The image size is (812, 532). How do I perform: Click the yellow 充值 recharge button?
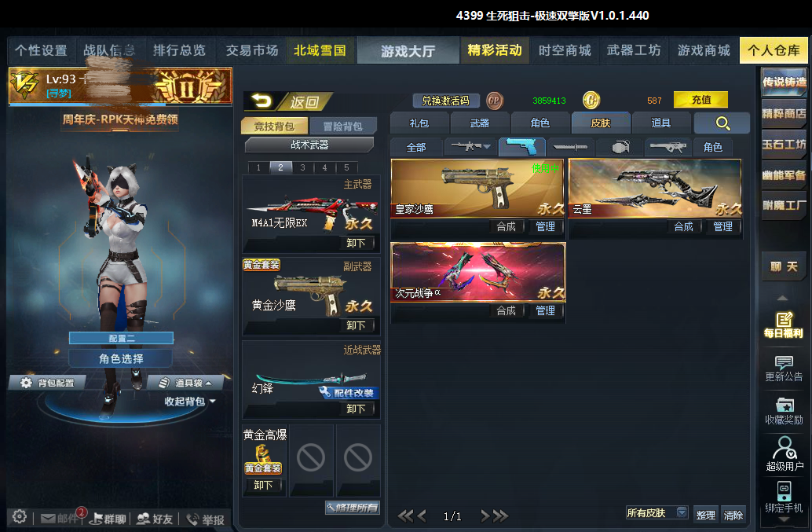pyautogui.click(x=700, y=100)
